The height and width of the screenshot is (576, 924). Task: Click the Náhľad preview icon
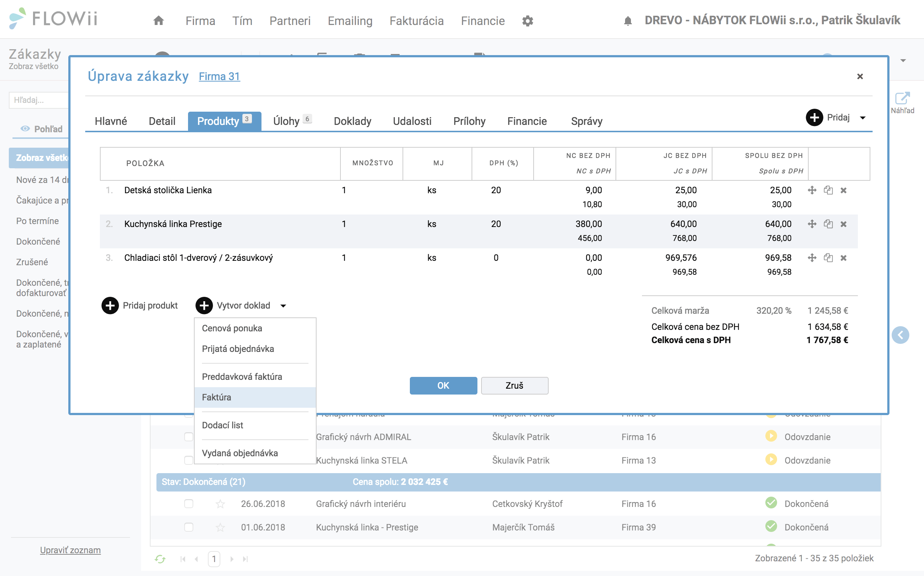click(x=902, y=98)
